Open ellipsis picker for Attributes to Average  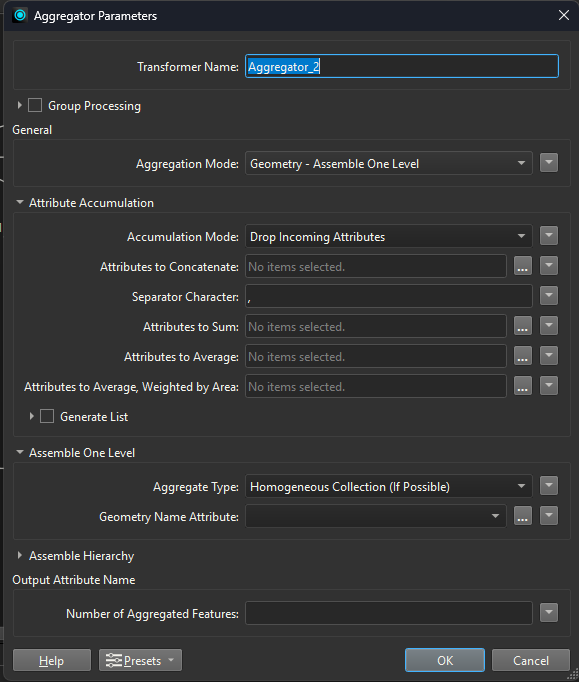(x=522, y=356)
